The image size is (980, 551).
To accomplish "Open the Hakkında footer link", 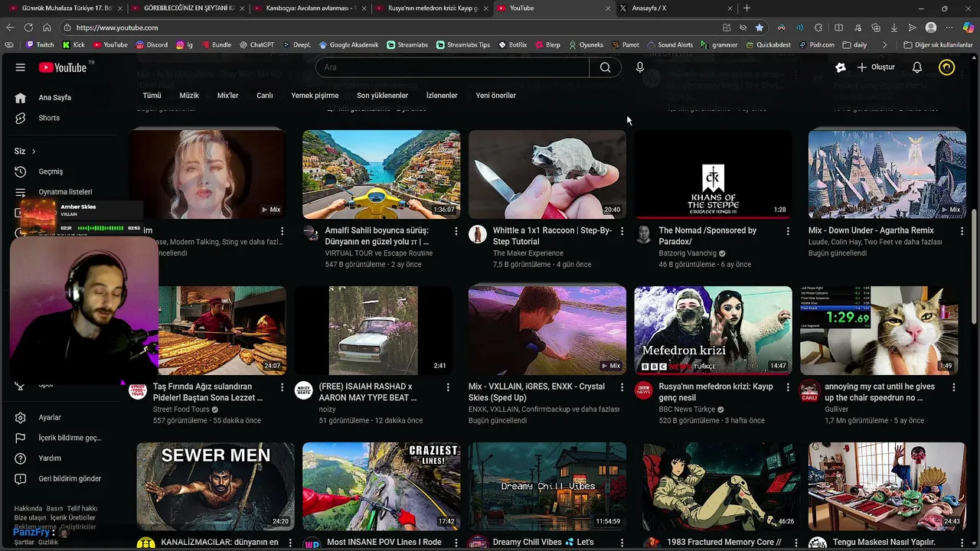I will [x=28, y=508].
